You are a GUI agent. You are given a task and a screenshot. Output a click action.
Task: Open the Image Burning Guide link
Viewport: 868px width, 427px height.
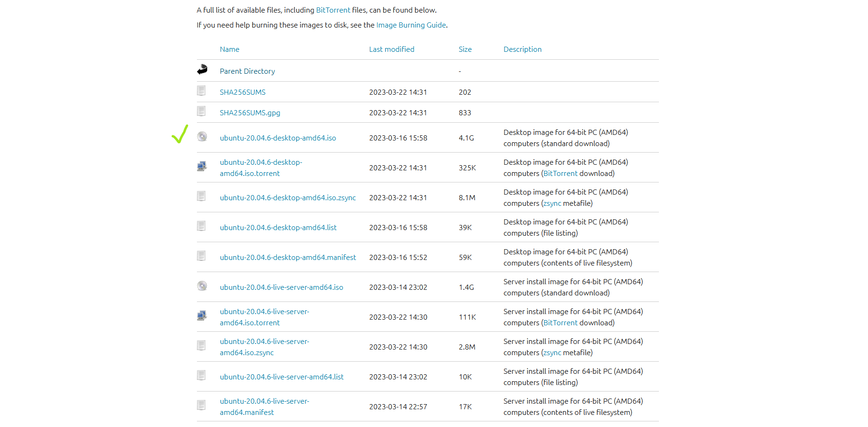411,25
